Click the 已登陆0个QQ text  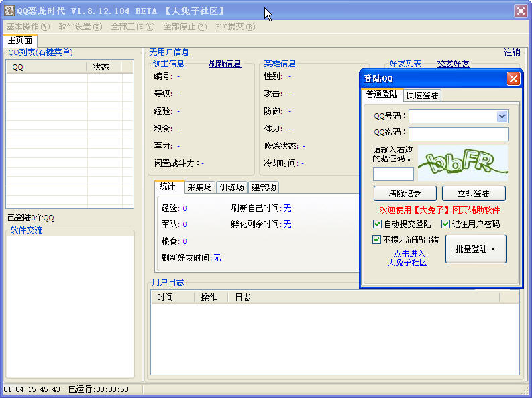tap(31, 218)
